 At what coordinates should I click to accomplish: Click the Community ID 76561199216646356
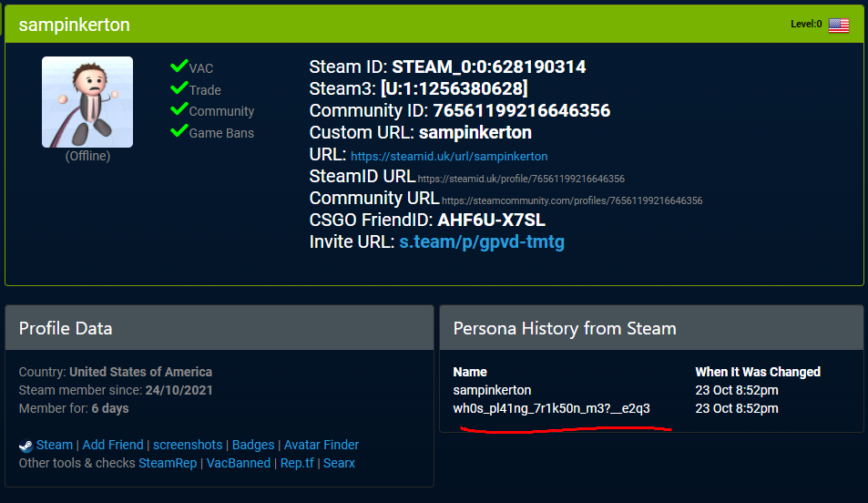(x=522, y=111)
